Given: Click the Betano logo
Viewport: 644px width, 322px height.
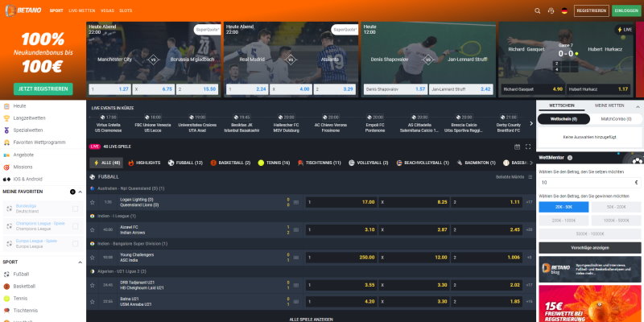Looking at the screenshot, I should 23,10.
